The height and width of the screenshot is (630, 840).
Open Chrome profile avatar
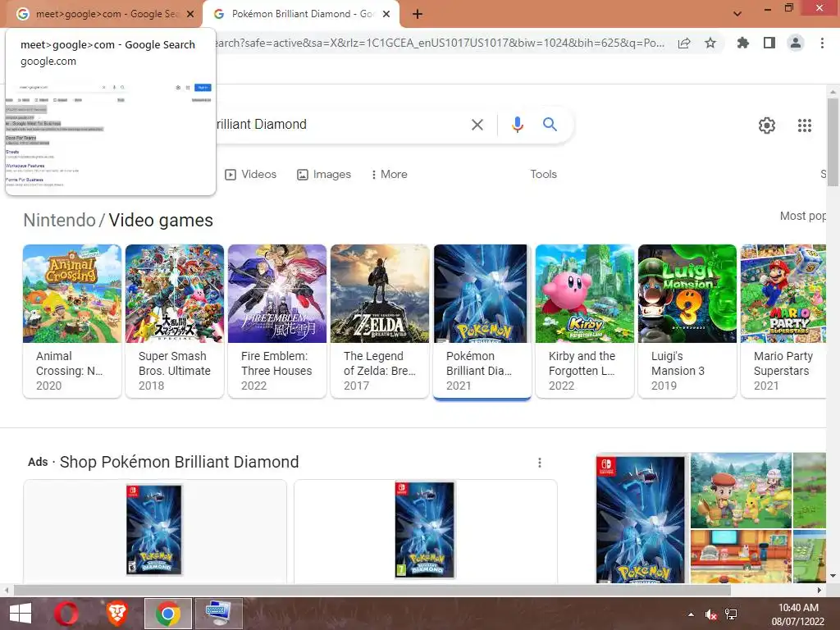(796, 43)
